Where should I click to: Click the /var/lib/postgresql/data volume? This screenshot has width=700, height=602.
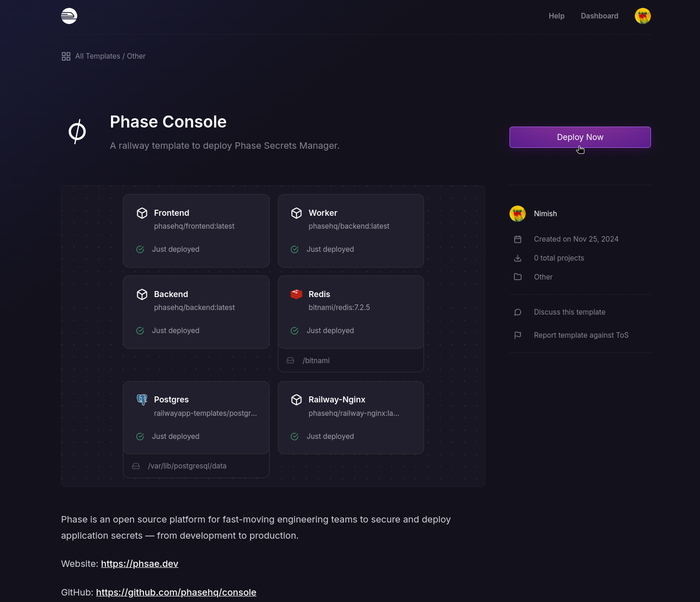(x=187, y=466)
